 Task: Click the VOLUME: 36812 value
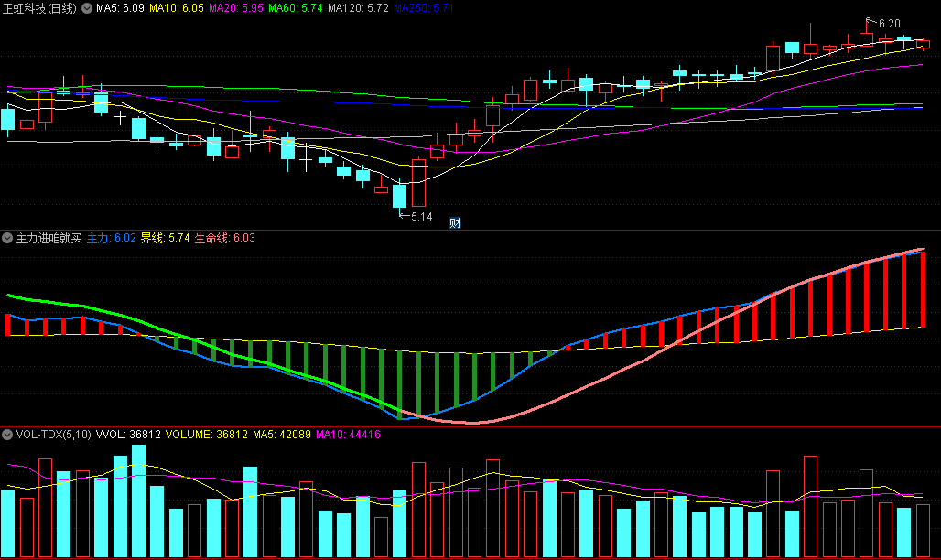point(207,435)
